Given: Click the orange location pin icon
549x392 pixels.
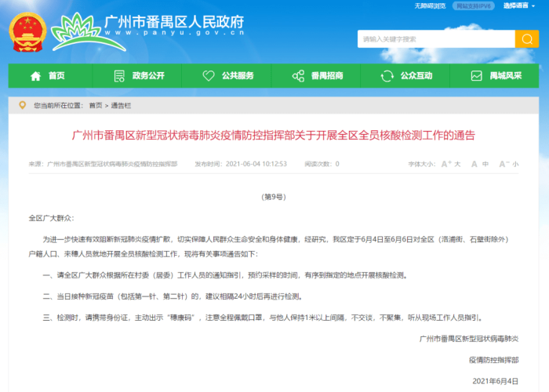Looking at the screenshot, I should pyautogui.click(x=22, y=105).
